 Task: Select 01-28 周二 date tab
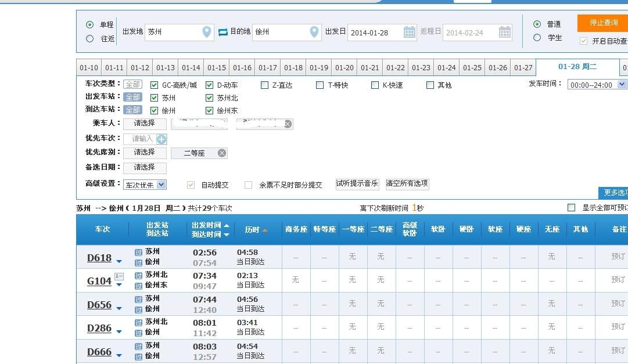(577, 67)
